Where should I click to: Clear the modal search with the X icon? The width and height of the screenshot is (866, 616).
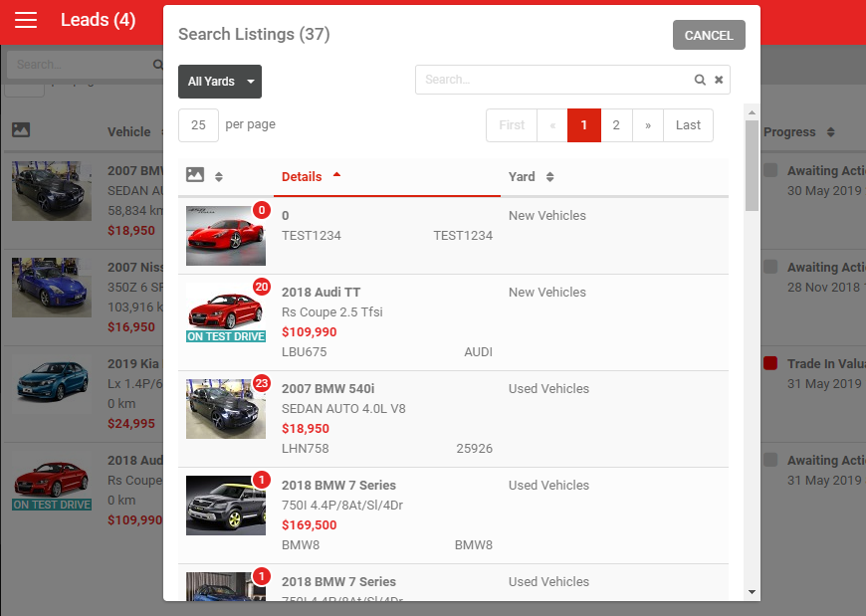[719, 80]
